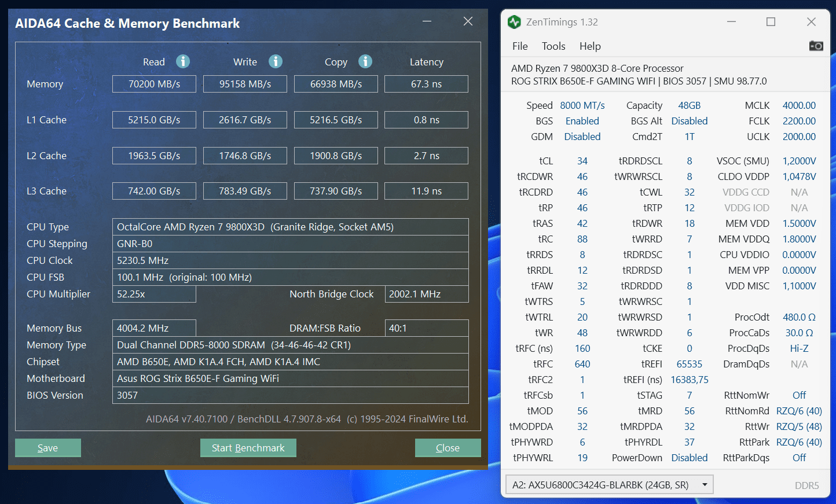This screenshot has width=836, height=504.
Task: Click the BGS Alt Disabled value
Action: click(690, 121)
